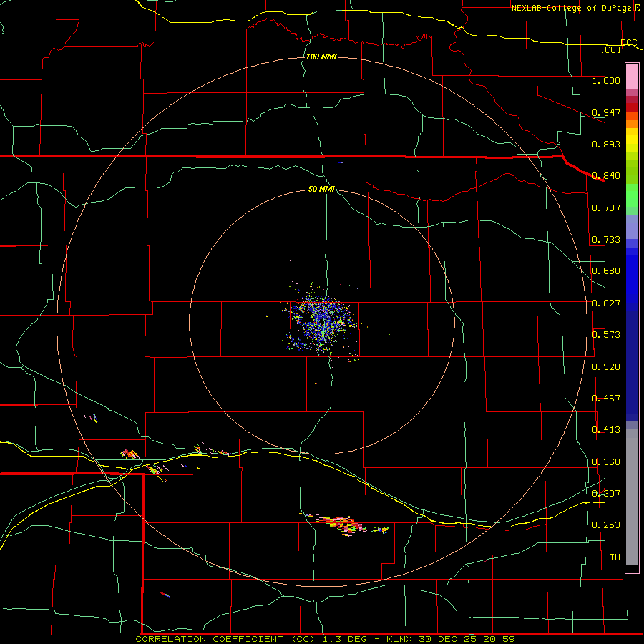Click the CORRELATION COEFFICIENT (CC) title text
The width and height of the screenshot is (644, 644).
(x=225, y=639)
